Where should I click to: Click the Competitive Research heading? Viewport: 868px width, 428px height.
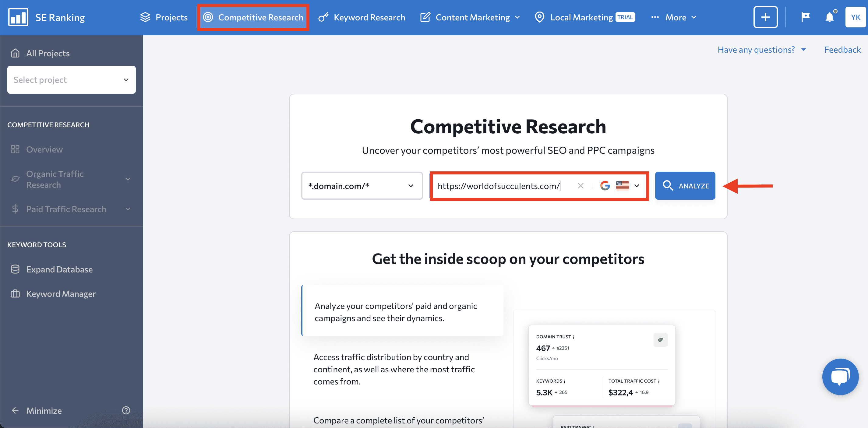(508, 127)
